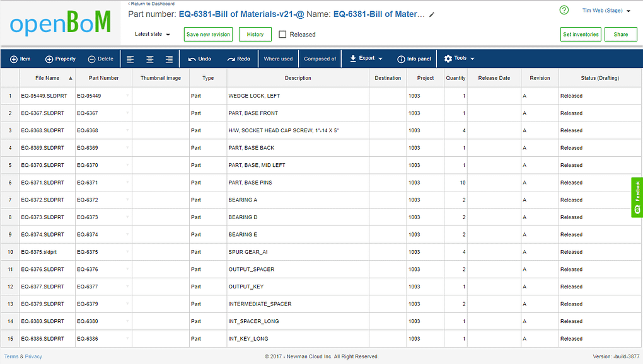Image resolution: width=643 pixels, height=364 pixels.
Task: Open the Export dropdown menu
Action: point(366,59)
